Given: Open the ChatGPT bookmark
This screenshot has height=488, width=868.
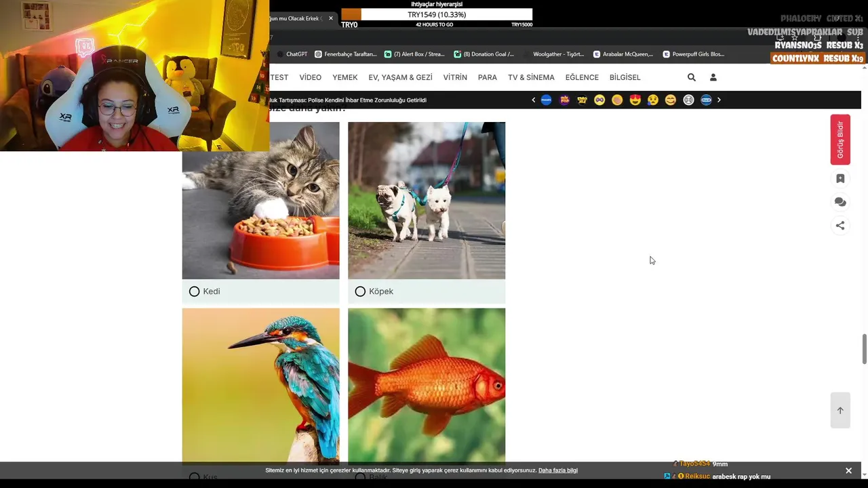Looking at the screenshot, I should (x=292, y=54).
